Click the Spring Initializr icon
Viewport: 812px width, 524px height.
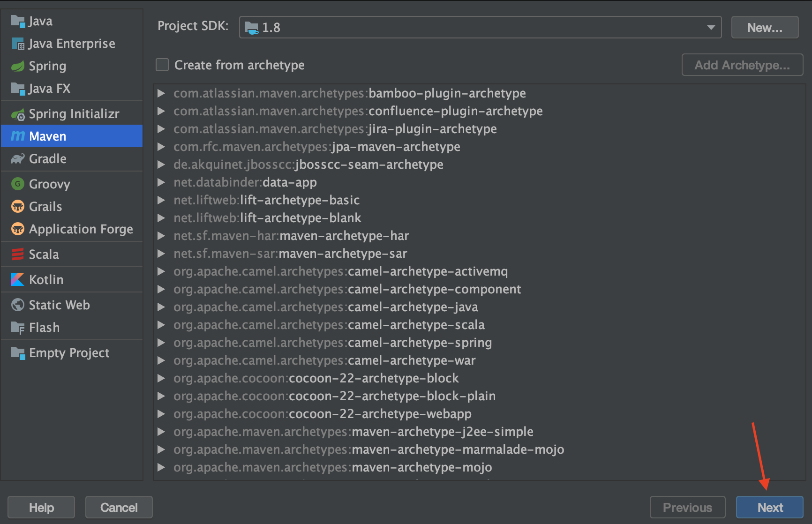(18, 114)
